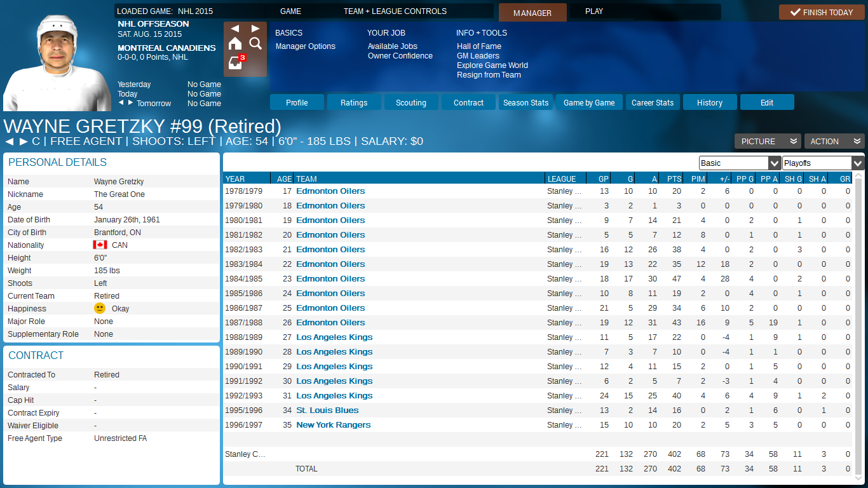
Task: Select the Career Stats tab
Action: [653, 102]
